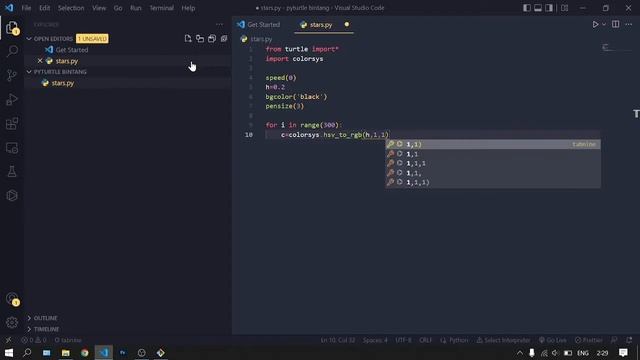Click Spaces: 4 indentation in status bar
640x360 pixels.
point(375,340)
